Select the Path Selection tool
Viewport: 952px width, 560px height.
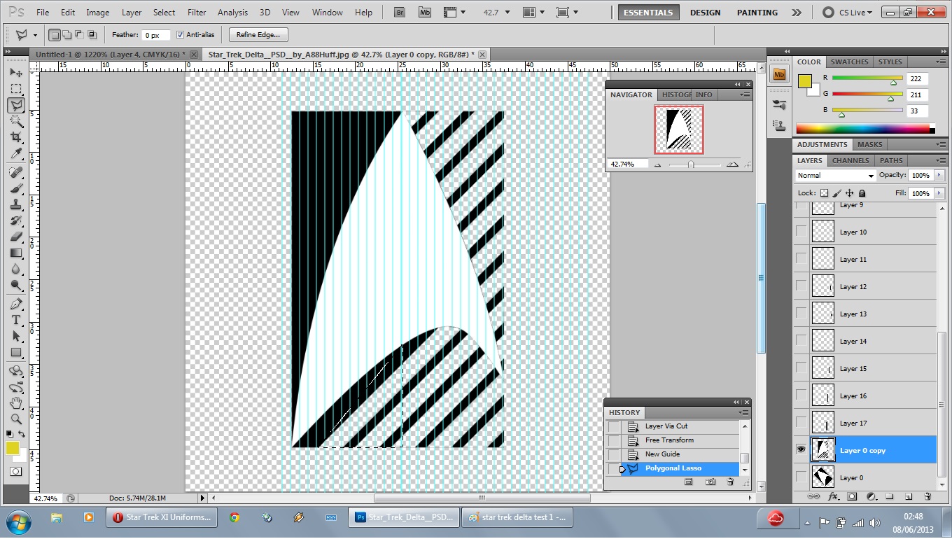point(16,336)
